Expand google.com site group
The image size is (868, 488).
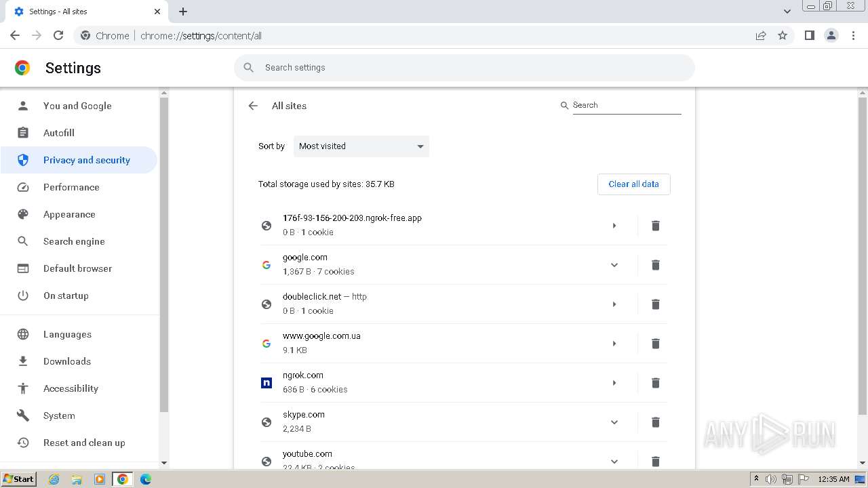pos(614,265)
